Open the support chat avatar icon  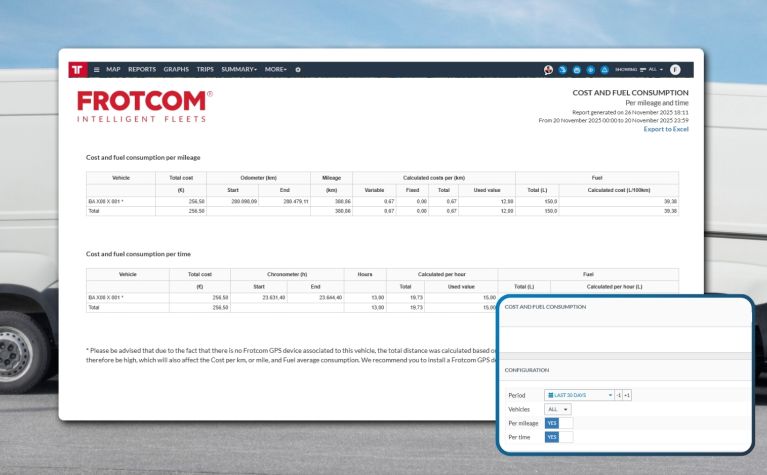(x=548, y=69)
